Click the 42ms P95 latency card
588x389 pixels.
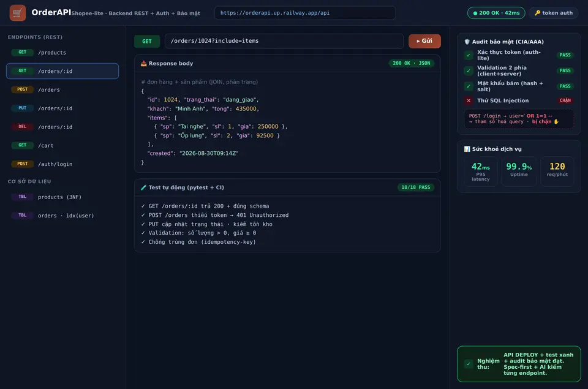[480, 172]
